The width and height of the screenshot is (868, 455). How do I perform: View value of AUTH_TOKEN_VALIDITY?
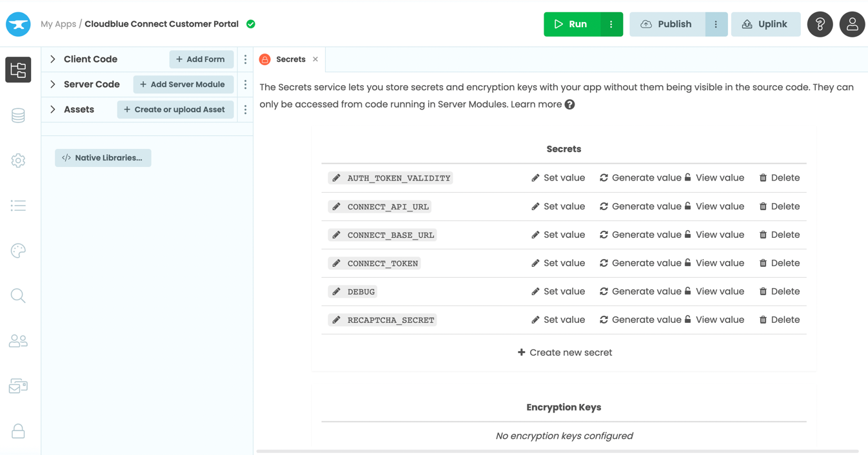[715, 178]
